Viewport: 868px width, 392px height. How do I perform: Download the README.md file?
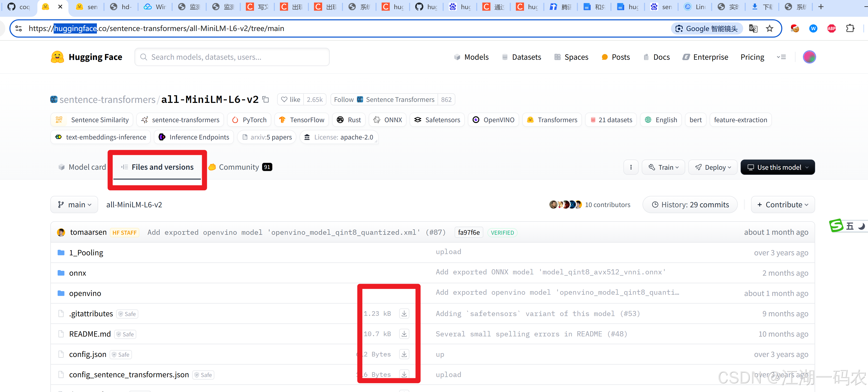coord(404,334)
